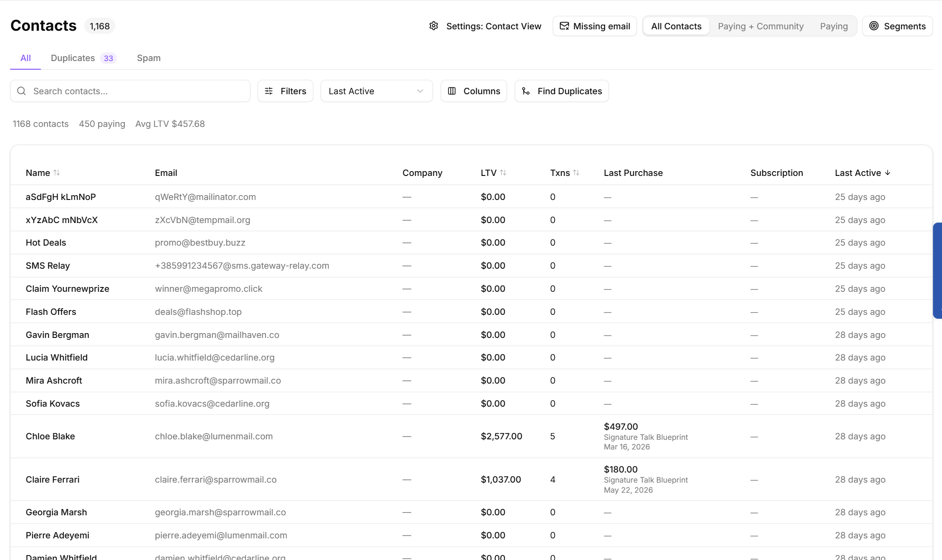Open the Columns chooser

473,91
